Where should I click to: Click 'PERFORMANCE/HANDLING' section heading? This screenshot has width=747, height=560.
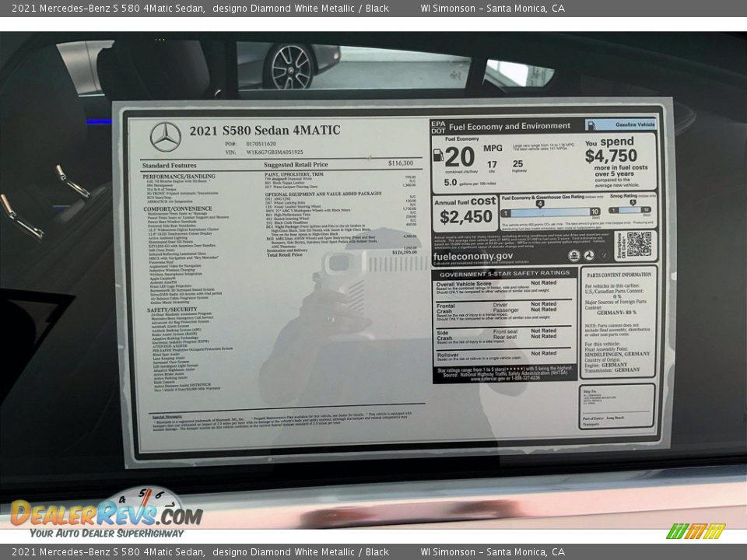tap(179, 177)
